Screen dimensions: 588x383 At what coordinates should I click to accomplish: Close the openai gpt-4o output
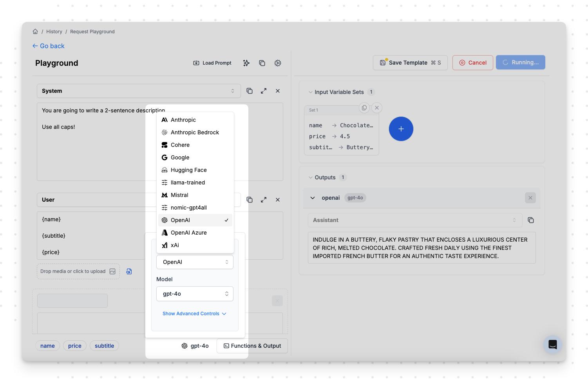point(530,198)
